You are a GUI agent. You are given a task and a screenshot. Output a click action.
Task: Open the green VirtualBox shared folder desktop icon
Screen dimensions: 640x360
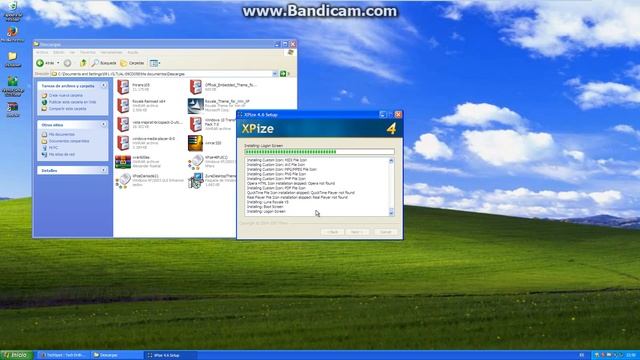coord(13,86)
